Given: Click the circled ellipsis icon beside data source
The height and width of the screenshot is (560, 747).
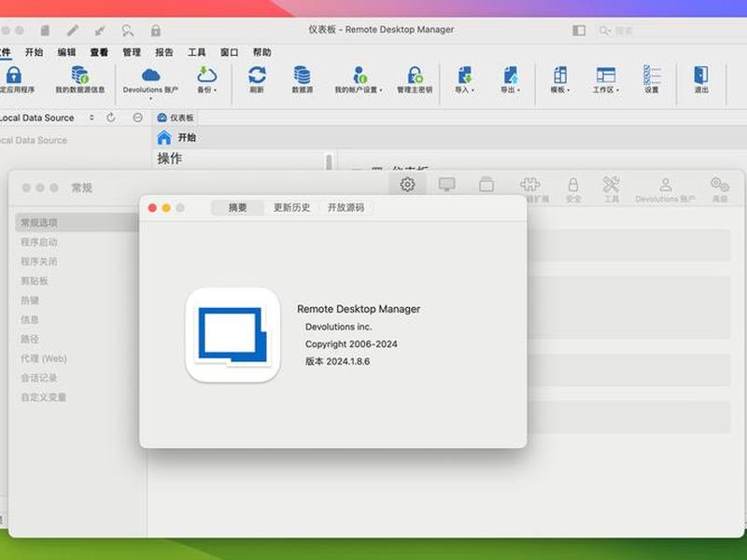Looking at the screenshot, I should [x=137, y=118].
